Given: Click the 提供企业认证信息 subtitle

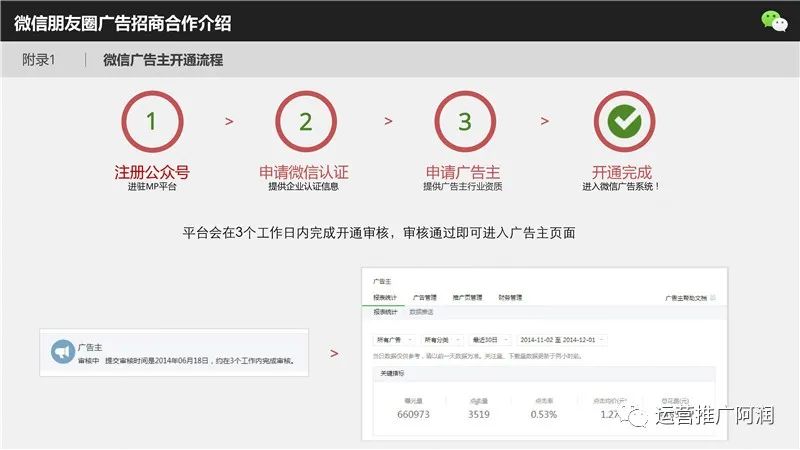Looking at the screenshot, I should pyautogui.click(x=304, y=187).
